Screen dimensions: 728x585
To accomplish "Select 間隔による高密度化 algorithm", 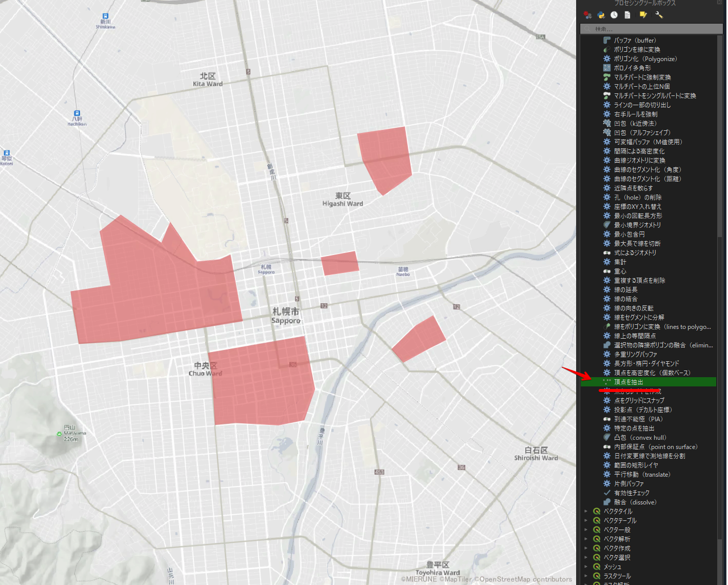I will tap(639, 151).
